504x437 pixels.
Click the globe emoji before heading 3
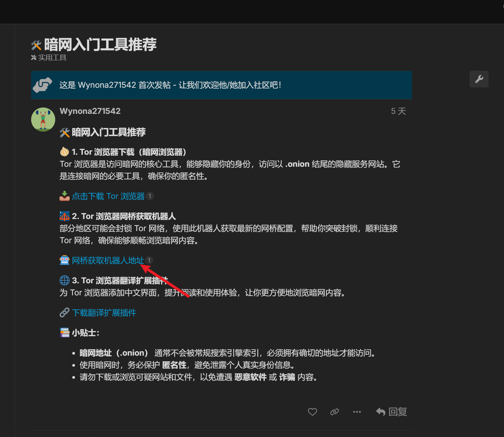coord(65,280)
